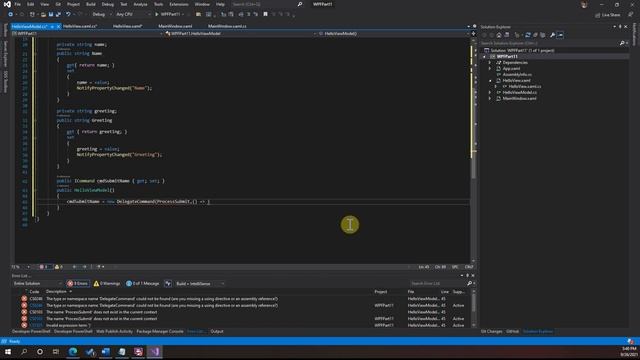The image size is (640, 360).
Task: Expand the Dependencies node
Action: click(490, 63)
